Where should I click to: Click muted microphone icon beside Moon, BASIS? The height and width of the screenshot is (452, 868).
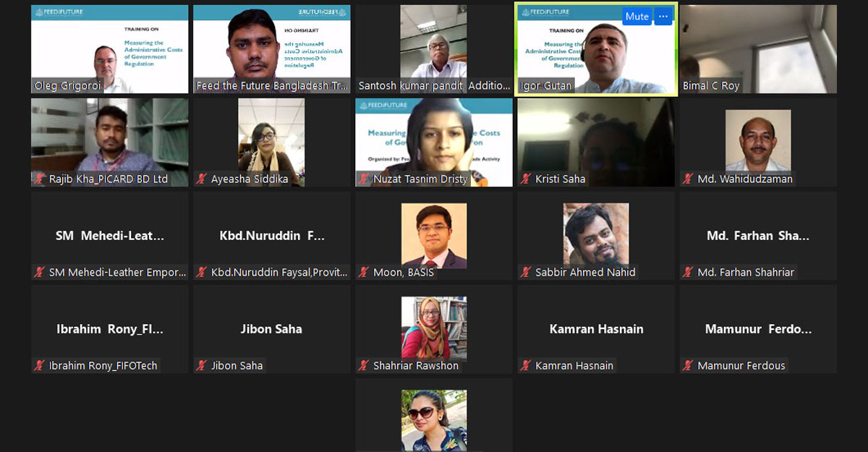click(x=363, y=273)
